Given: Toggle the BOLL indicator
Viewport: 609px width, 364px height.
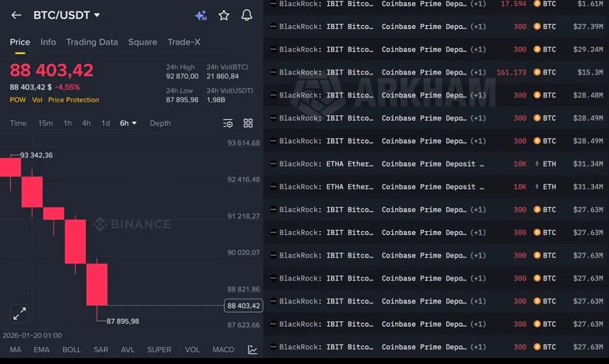Looking at the screenshot, I should click(x=72, y=350).
